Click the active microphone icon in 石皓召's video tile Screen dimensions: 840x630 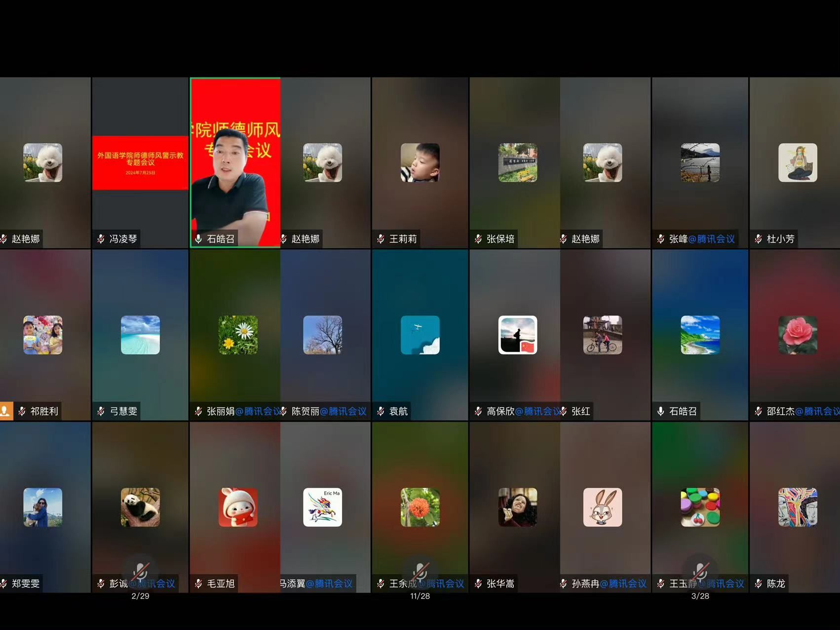pos(198,239)
